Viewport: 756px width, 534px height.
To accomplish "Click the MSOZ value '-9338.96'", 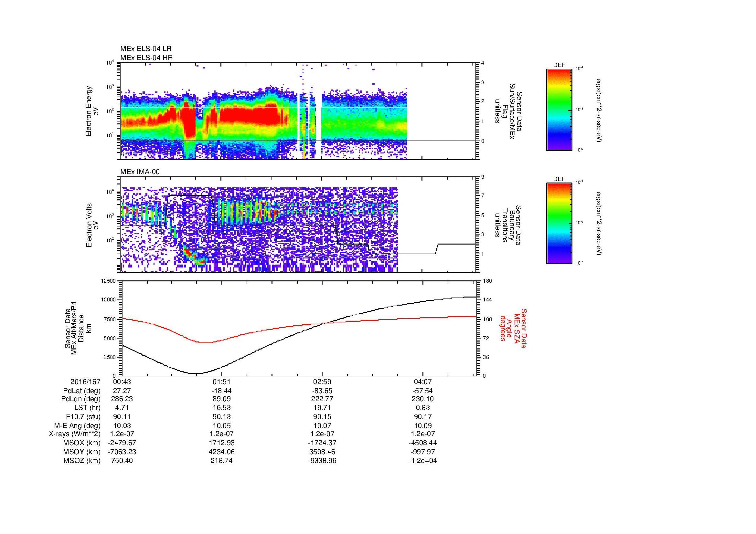I will click(x=322, y=461).
